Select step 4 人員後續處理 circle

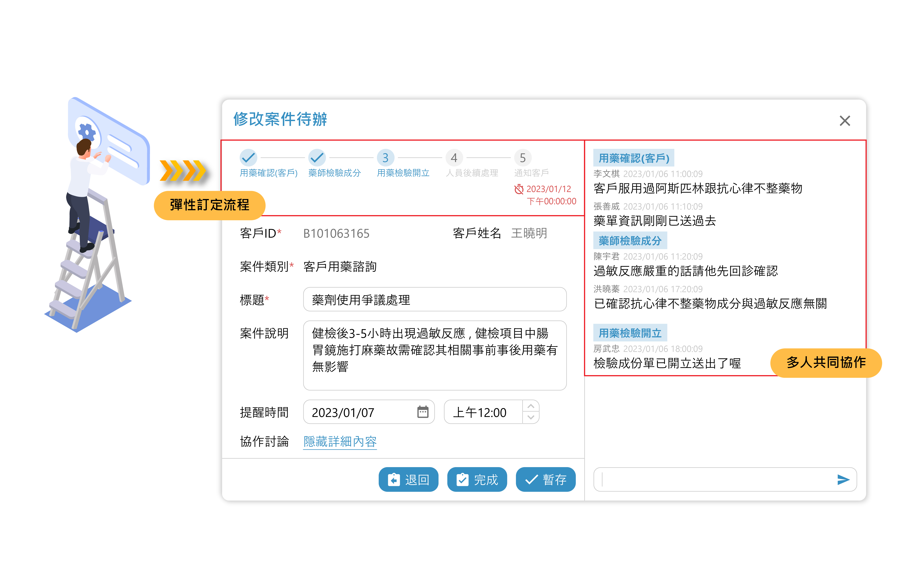tap(454, 157)
